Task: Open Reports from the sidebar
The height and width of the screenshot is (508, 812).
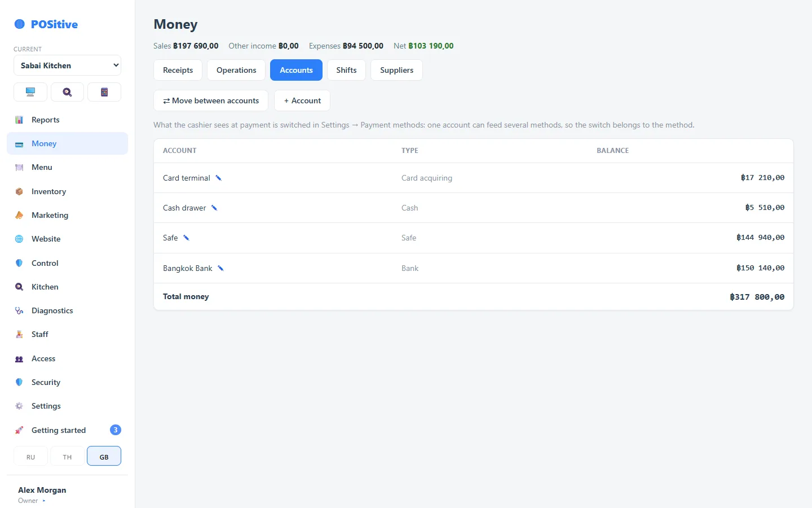Action: (68, 120)
